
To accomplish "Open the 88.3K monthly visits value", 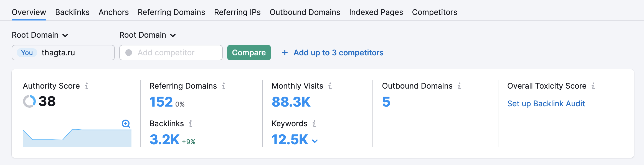I will click(291, 102).
